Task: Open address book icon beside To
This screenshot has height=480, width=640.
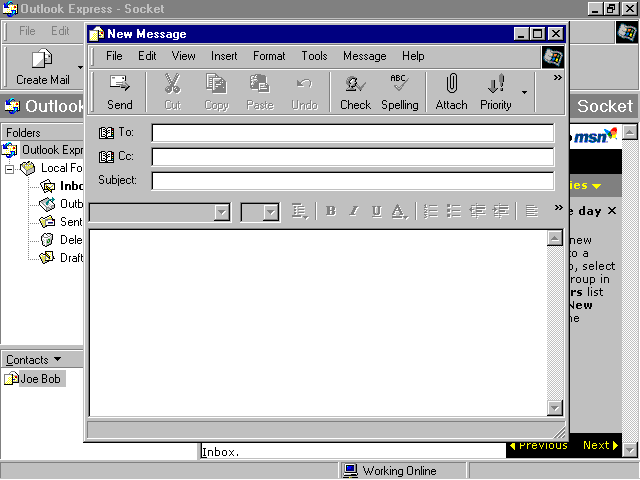Action: [x=106, y=133]
